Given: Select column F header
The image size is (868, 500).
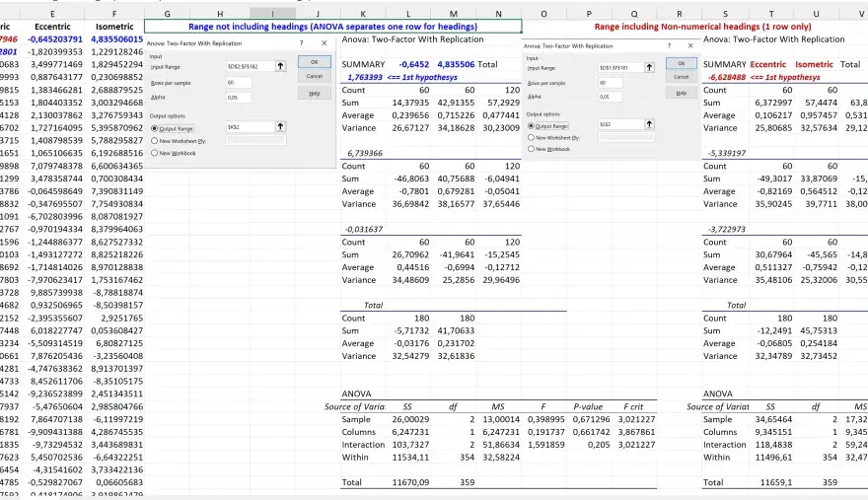Looking at the screenshot, I should (x=114, y=14).
